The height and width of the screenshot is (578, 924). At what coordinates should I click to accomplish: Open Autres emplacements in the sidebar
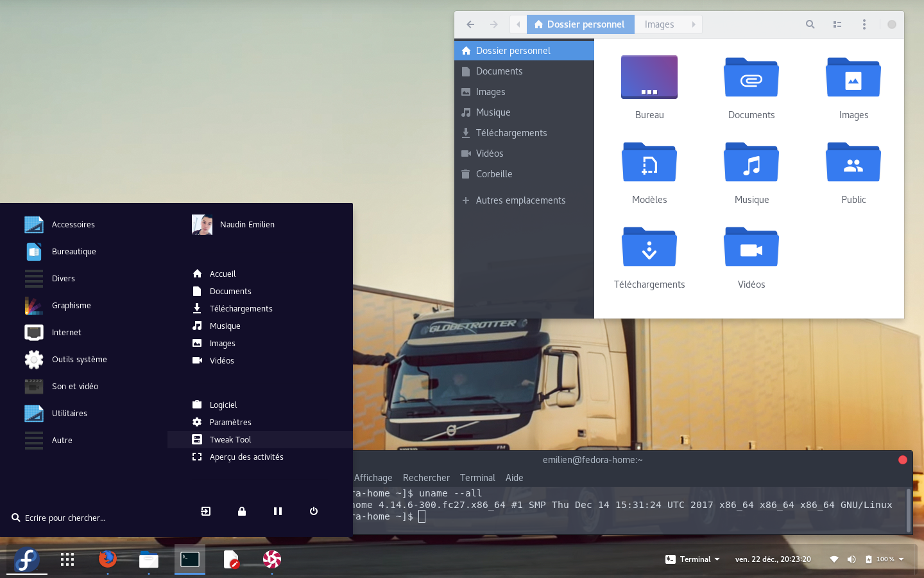520,200
